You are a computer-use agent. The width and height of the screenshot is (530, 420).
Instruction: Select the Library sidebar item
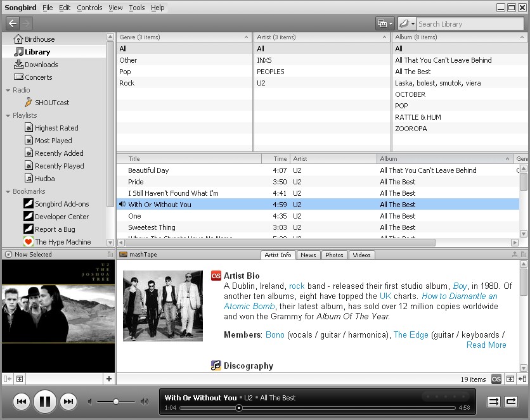54,52
